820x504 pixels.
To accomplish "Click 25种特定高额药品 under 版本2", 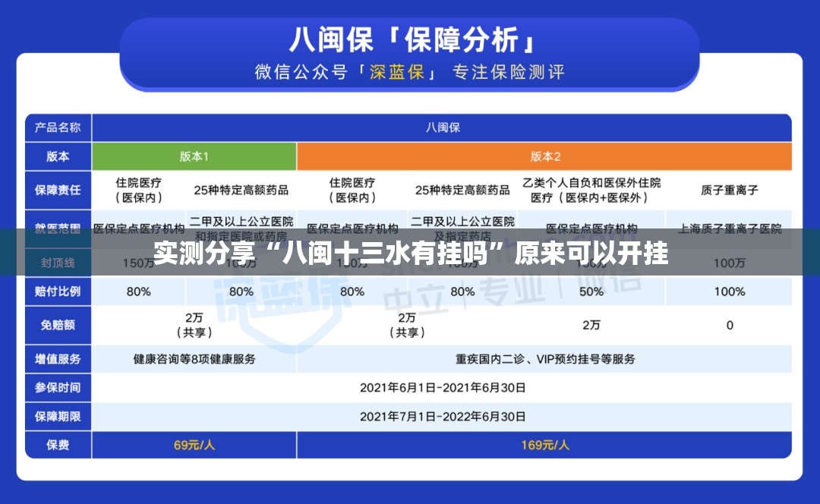I will (x=462, y=191).
